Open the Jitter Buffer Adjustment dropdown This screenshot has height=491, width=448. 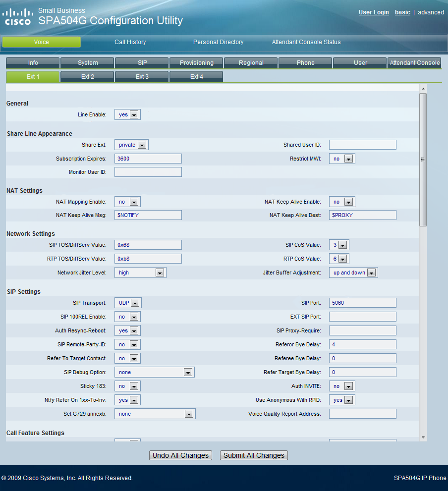point(353,273)
